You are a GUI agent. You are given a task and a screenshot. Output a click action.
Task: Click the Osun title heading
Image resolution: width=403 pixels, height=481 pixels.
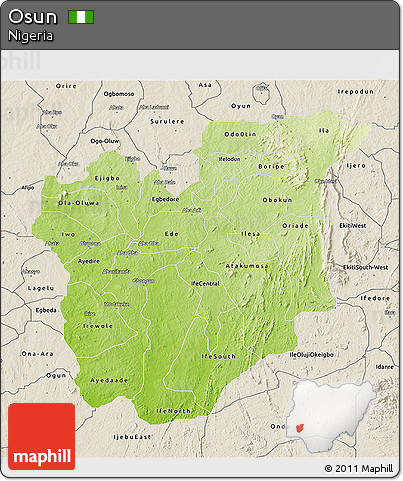click(33, 17)
